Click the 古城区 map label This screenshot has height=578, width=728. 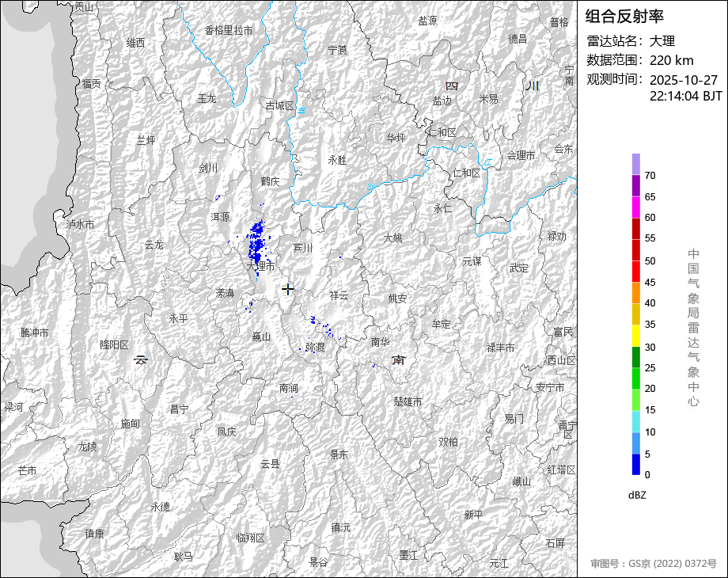[x=280, y=106]
